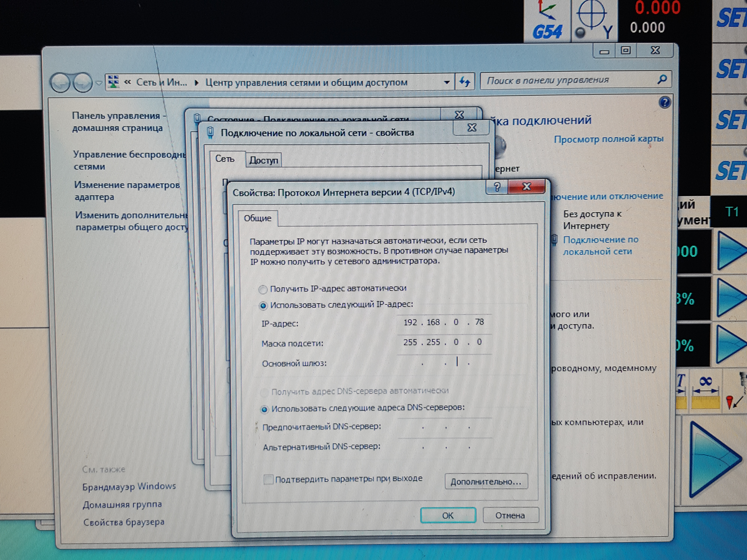Expand the breadcrumb arrow after 'Сеть и Ин...'
This screenshot has width=747, height=560.
[196, 83]
